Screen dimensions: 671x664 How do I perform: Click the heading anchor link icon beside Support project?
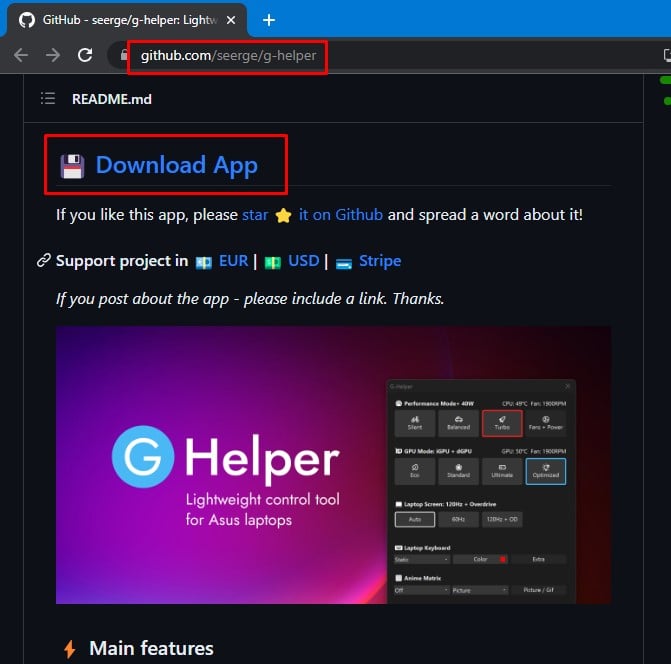(43, 260)
